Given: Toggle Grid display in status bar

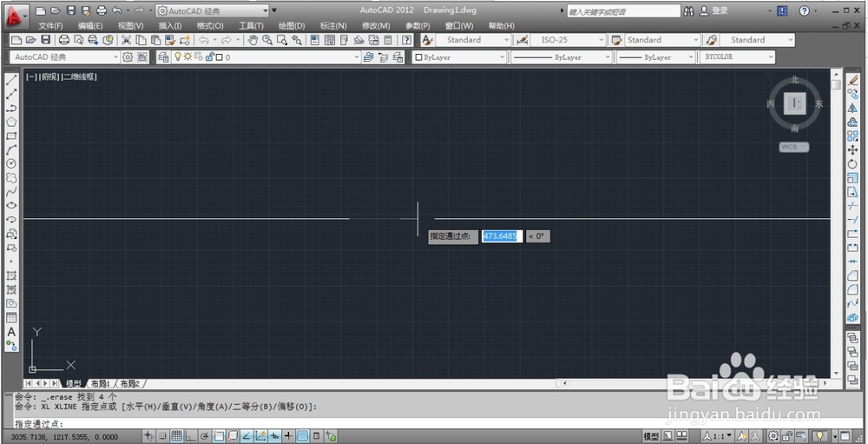Looking at the screenshot, I should click(176, 436).
